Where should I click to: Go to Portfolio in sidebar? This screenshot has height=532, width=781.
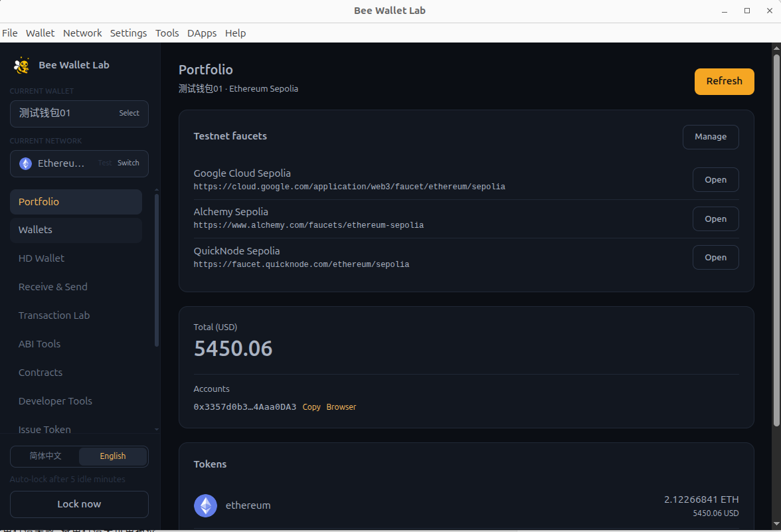coord(76,202)
